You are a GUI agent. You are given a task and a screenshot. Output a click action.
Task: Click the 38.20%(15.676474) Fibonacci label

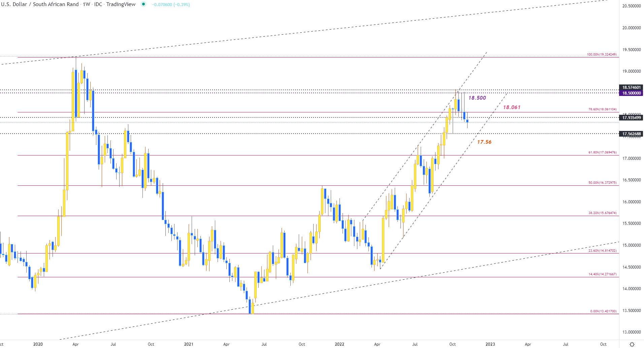coord(602,213)
